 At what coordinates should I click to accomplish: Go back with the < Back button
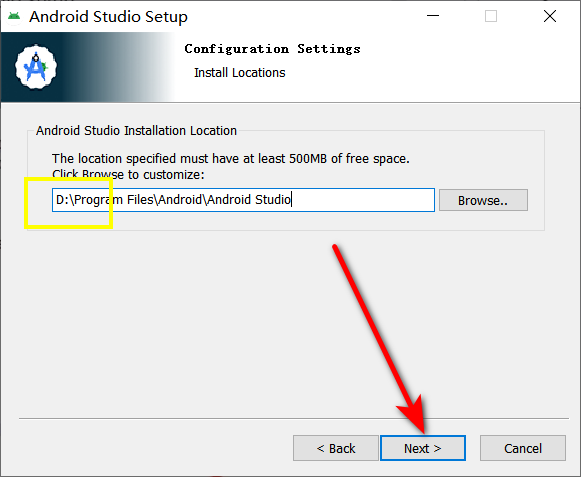tap(336, 448)
